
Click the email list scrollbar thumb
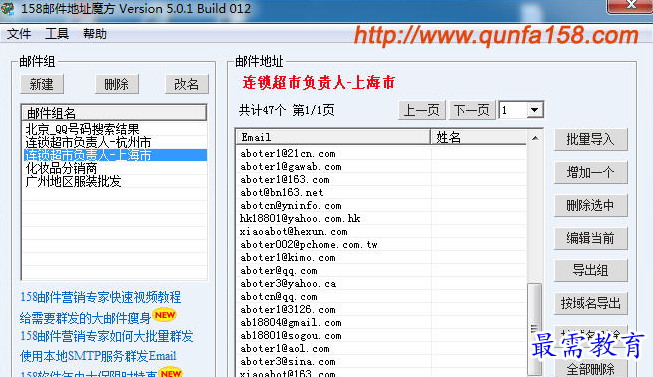click(535, 329)
